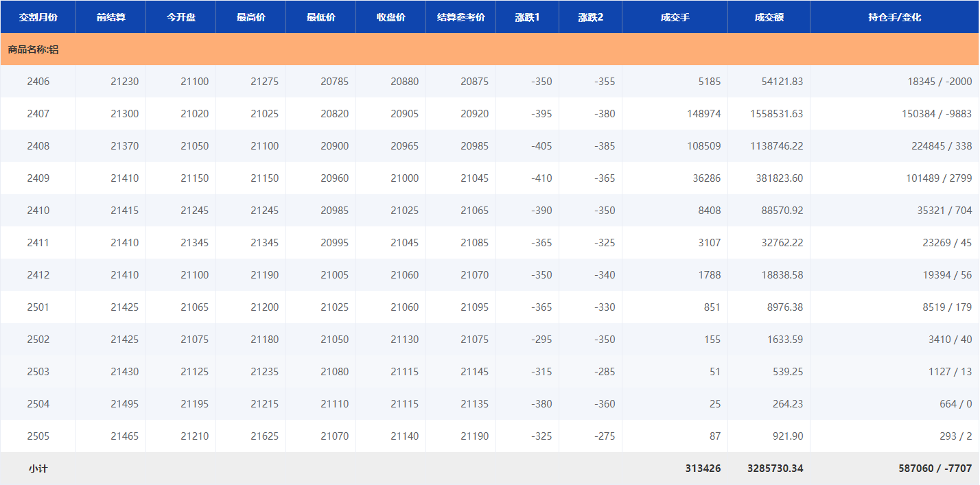Click the 成交额 column header
The width and height of the screenshot is (980, 485).
769,17
